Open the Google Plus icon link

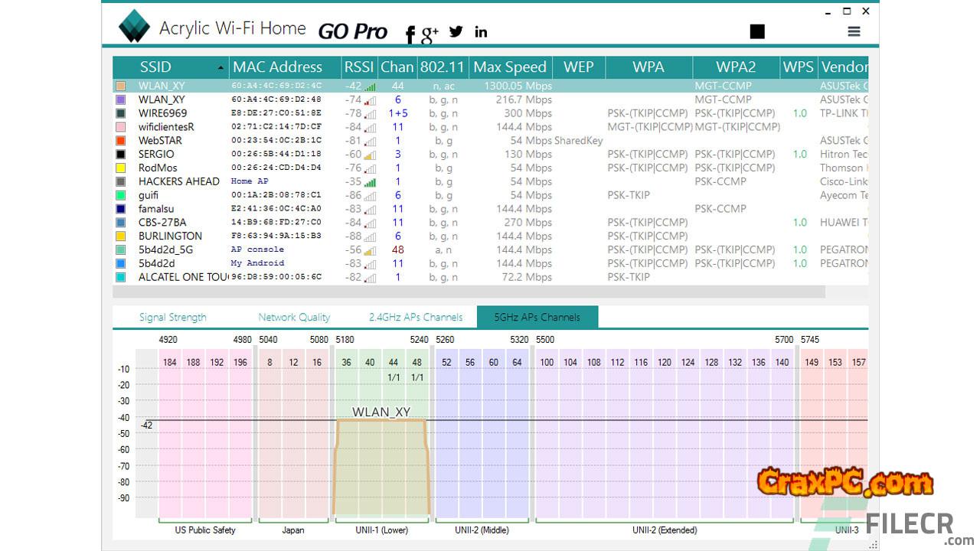click(430, 33)
